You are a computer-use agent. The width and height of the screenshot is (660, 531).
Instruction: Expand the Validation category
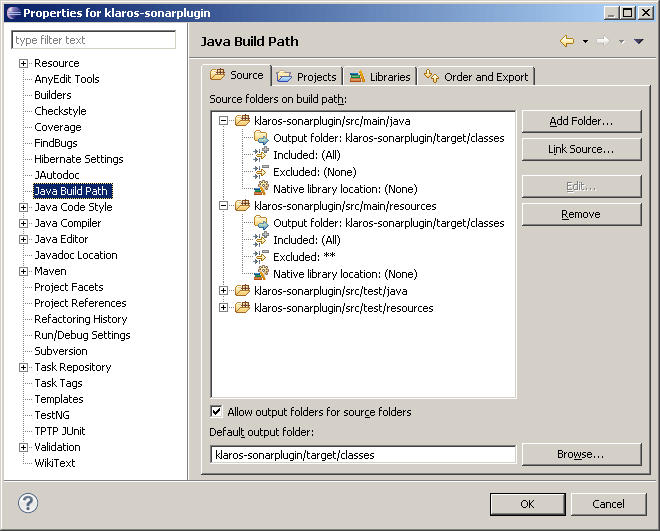[24, 447]
